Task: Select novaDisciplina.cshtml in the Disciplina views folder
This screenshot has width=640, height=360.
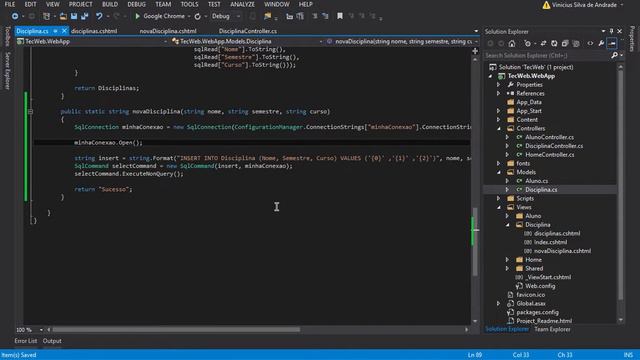Action: coord(562,251)
